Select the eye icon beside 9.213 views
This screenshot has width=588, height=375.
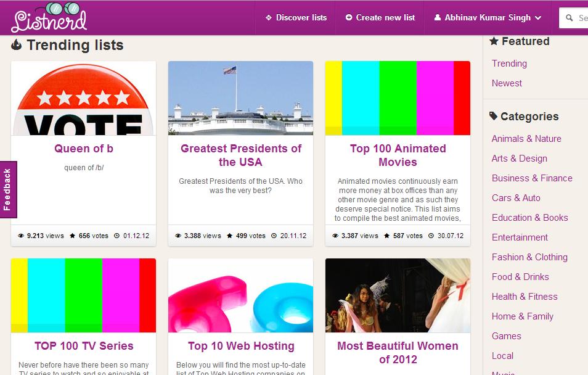21,236
